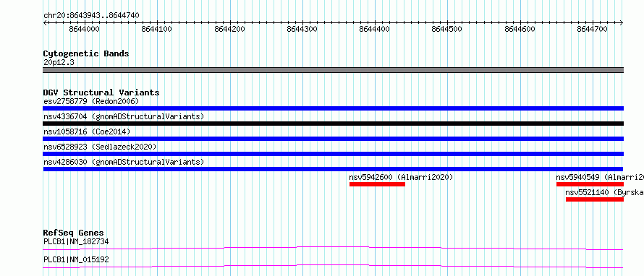Click the nsv4286030 gnomAD blue bar

[333, 169]
